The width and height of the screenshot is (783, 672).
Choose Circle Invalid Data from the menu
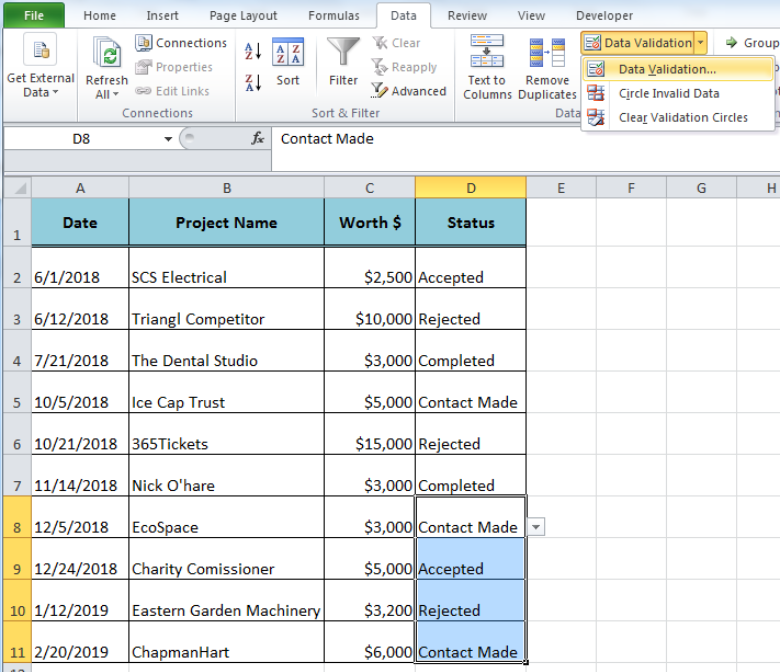[669, 93]
